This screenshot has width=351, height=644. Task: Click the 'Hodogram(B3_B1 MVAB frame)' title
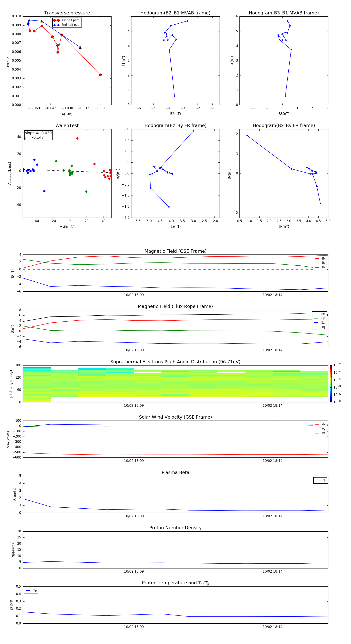click(284, 13)
